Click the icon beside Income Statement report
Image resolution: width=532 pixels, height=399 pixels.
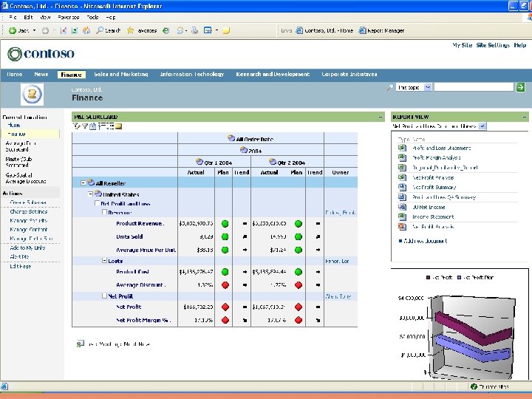coord(402,216)
